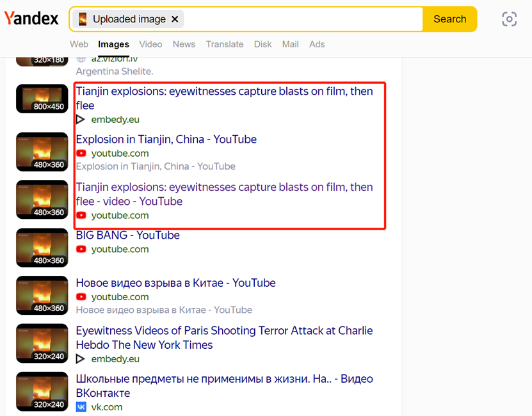Open the Mail tab
The width and height of the screenshot is (532, 416).
(x=291, y=44)
